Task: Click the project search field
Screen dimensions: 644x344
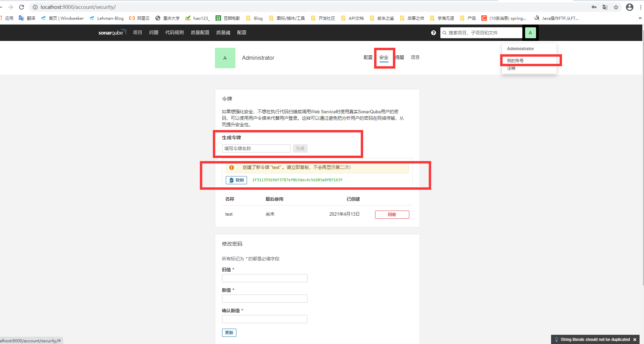Action: (x=481, y=33)
